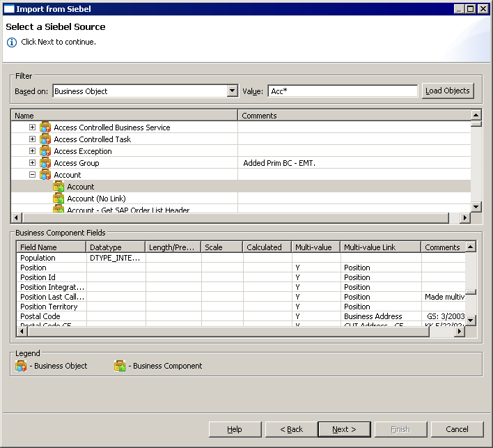
Task: Click object list scroll up arrow
Action: [476, 115]
